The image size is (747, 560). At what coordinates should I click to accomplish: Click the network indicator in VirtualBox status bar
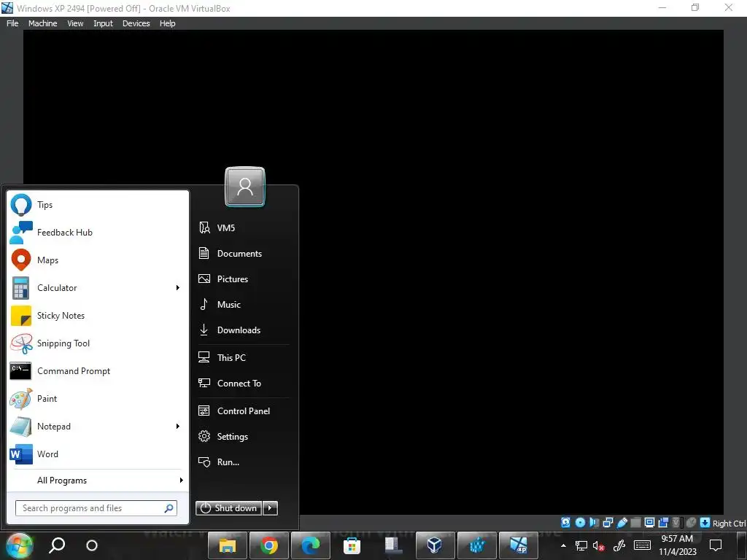(x=608, y=522)
